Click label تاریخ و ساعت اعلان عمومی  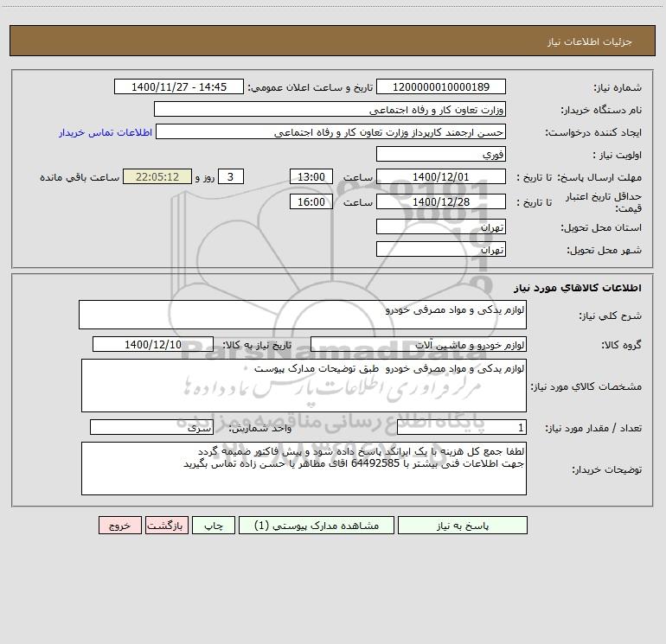tap(311, 88)
